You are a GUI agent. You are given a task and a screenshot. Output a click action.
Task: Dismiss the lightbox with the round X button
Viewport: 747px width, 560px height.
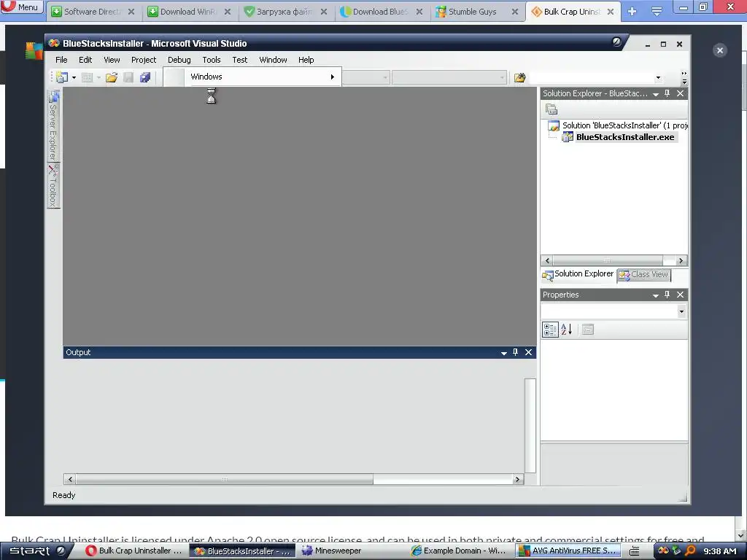pos(720,50)
